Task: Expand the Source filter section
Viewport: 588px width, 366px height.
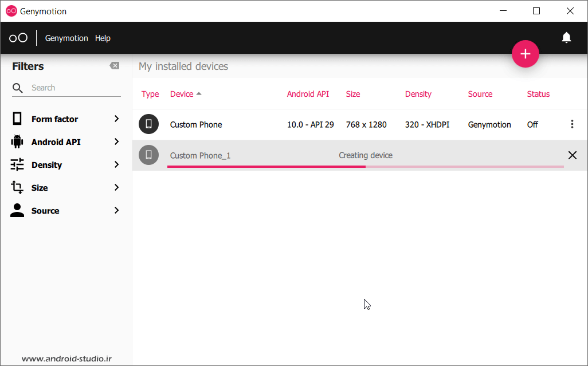Action: tap(116, 210)
